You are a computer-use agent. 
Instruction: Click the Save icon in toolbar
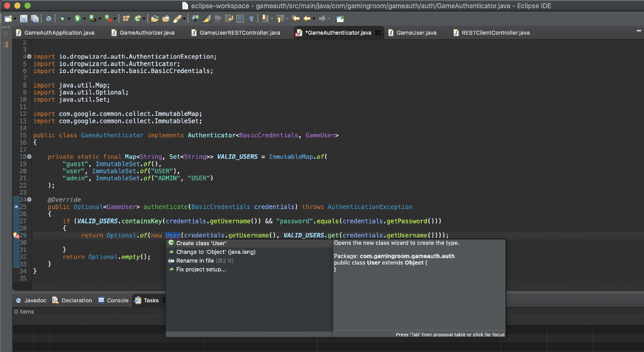point(24,19)
